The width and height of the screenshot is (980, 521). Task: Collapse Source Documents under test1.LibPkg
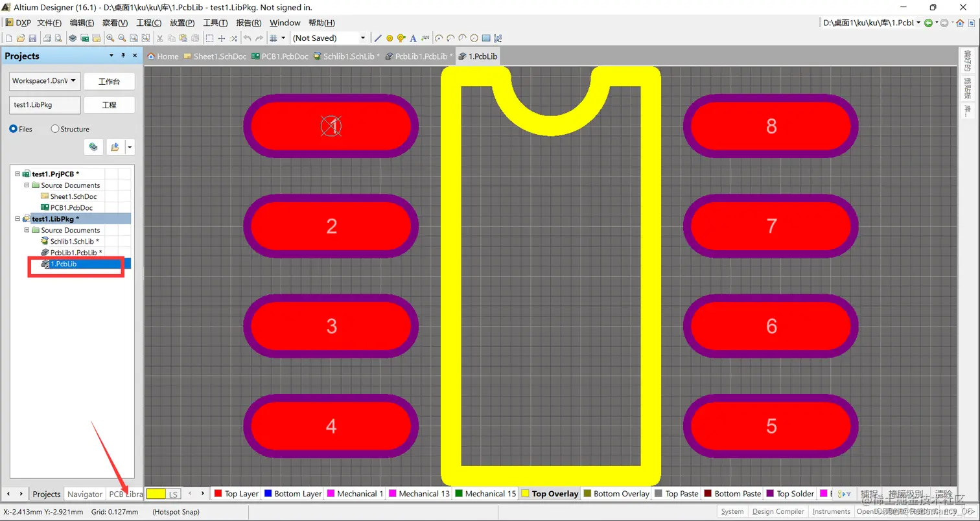point(27,230)
